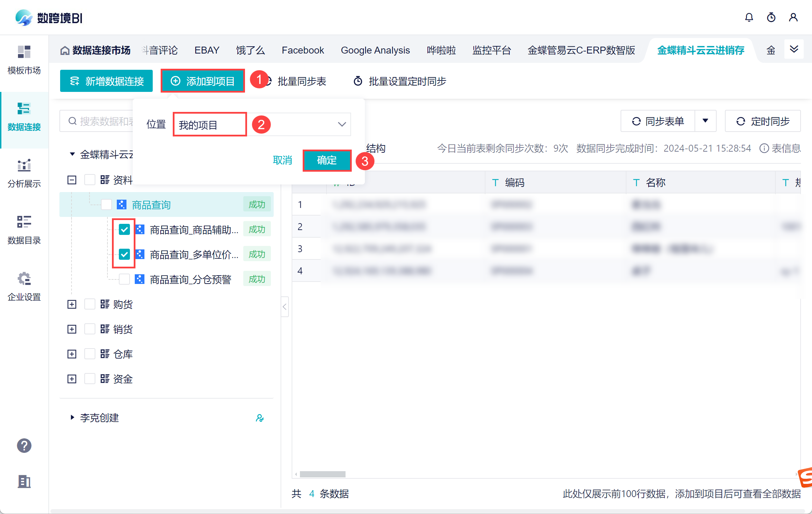
Task: Uncheck 商品查询_商品辅助 checkbox
Action: [124, 229]
